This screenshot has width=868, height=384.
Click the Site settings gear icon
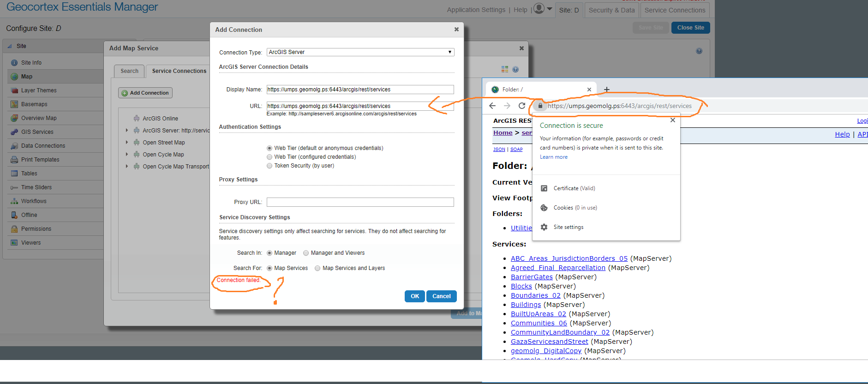(x=544, y=227)
